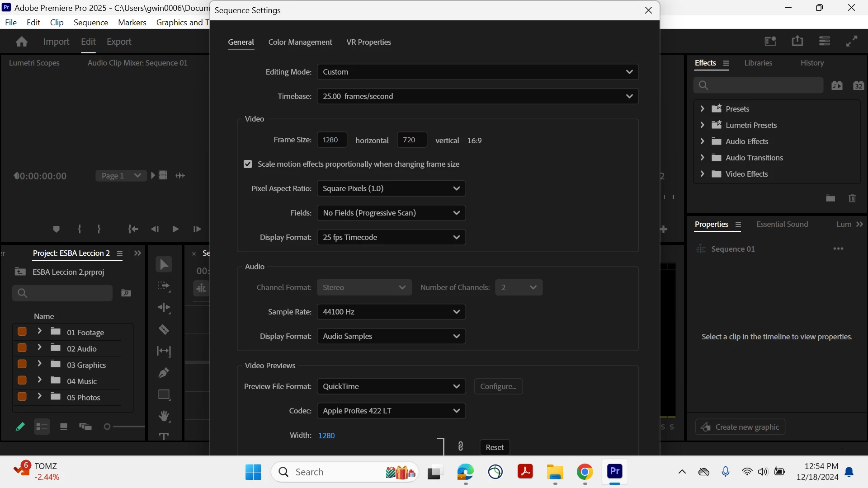
Task: Open Premiere Pro from the taskbar
Action: [x=614, y=472]
